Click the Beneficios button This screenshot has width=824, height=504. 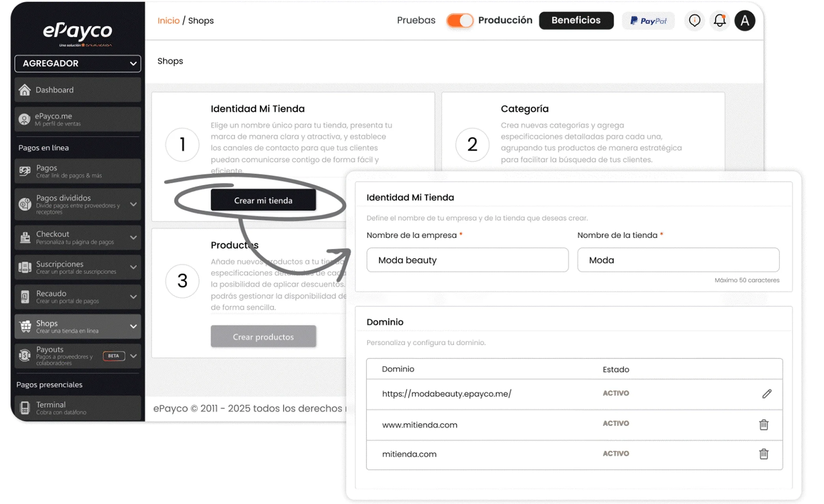coord(576,20)
